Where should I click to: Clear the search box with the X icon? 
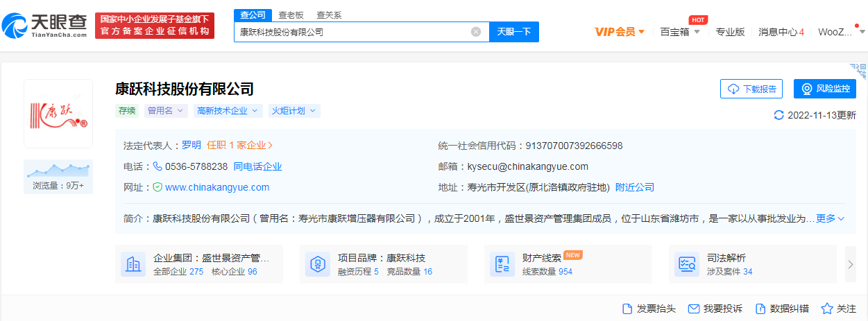pos(476,32)
